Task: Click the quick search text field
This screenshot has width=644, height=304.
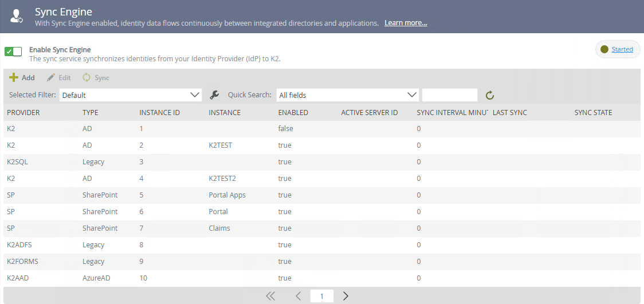Action: pos(450,95)
